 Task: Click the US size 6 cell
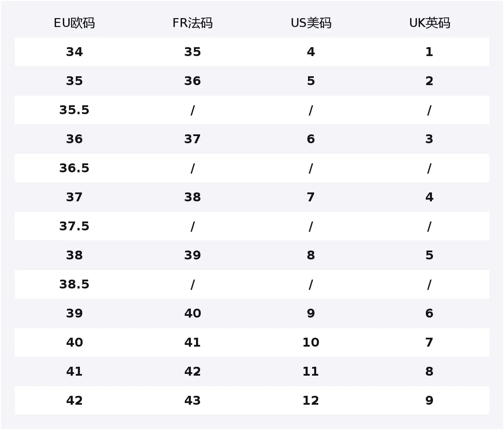(x=311, y=139)
